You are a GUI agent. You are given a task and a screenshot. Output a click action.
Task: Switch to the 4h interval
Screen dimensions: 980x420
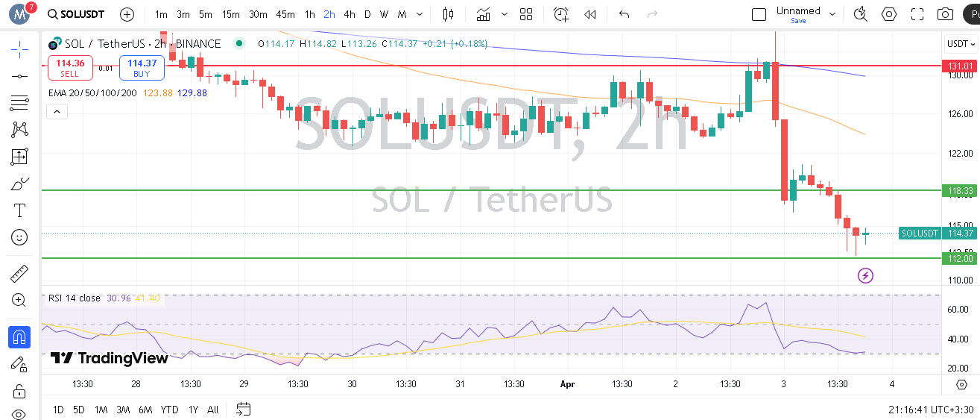[x=350, y=14]
